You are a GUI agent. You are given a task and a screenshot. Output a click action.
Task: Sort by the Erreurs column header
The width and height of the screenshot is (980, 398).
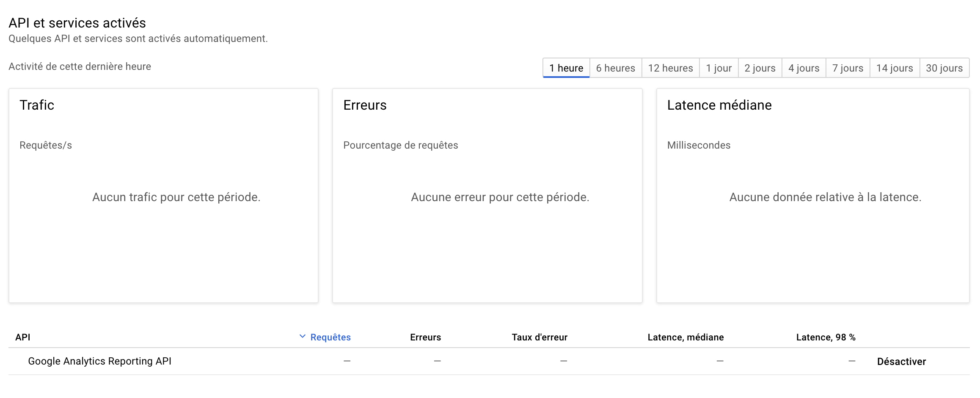[x=425, y=337]
